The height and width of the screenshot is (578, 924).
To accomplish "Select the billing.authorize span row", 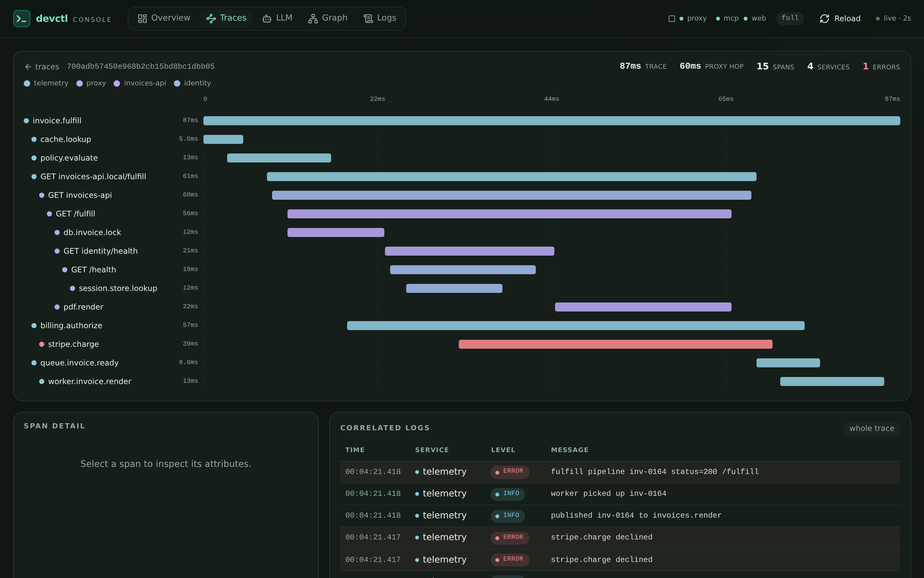I will click(462, 325).
